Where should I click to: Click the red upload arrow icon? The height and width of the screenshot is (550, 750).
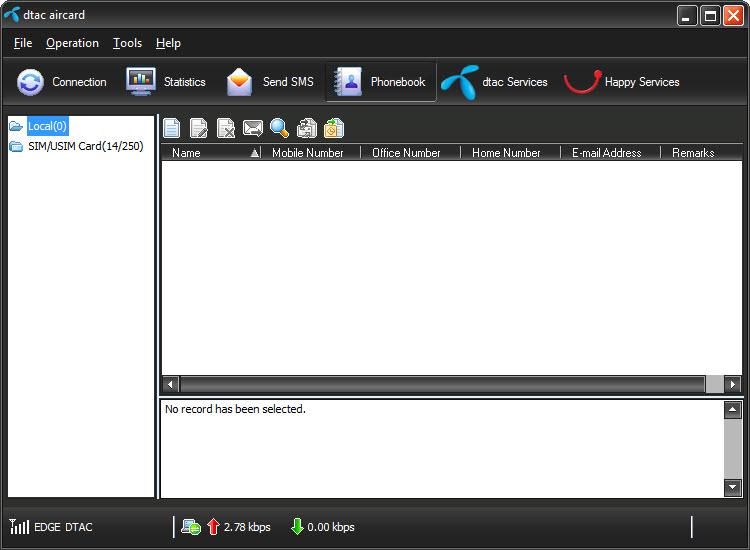click(x=213, y=527)
